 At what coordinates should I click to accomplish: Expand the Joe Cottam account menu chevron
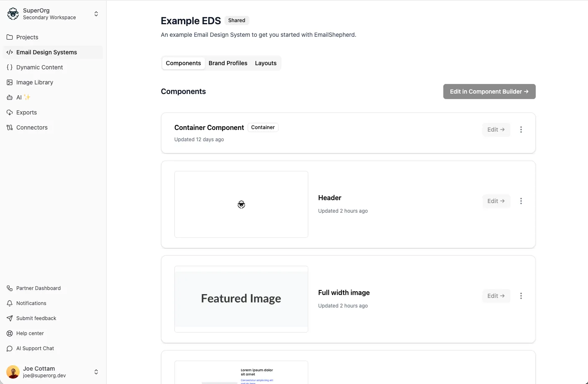[x=96, y=372]
